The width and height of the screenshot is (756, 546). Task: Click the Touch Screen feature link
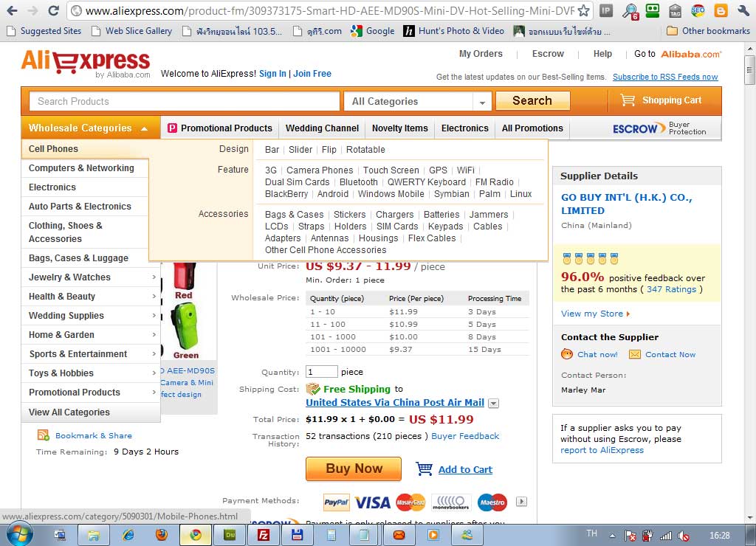point(391,170)
